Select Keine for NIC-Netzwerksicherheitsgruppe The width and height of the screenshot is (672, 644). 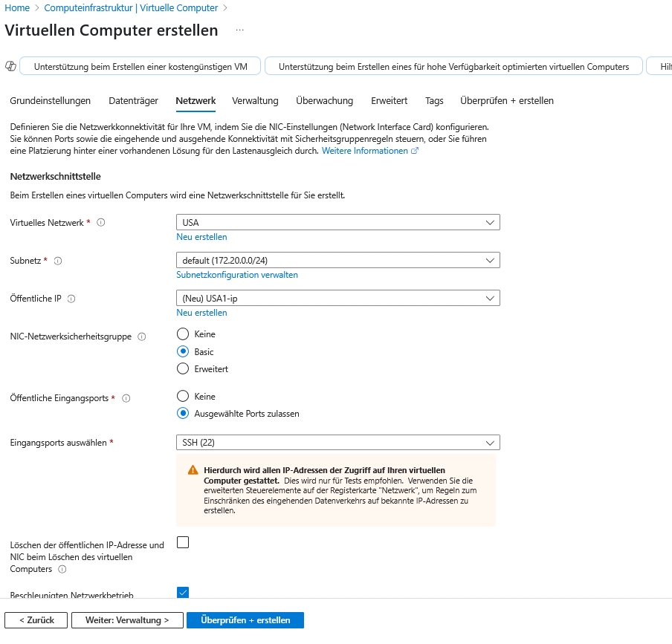click(x=183, y=334)
